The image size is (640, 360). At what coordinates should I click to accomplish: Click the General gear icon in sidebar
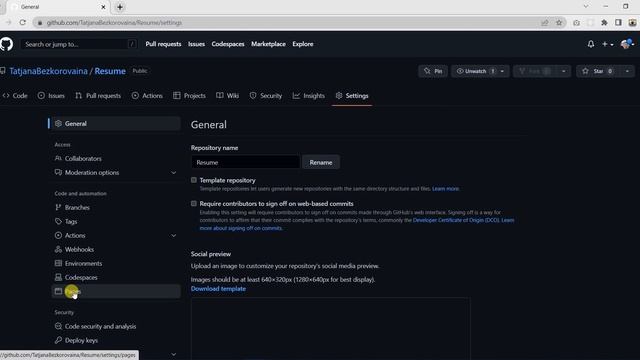58,123
